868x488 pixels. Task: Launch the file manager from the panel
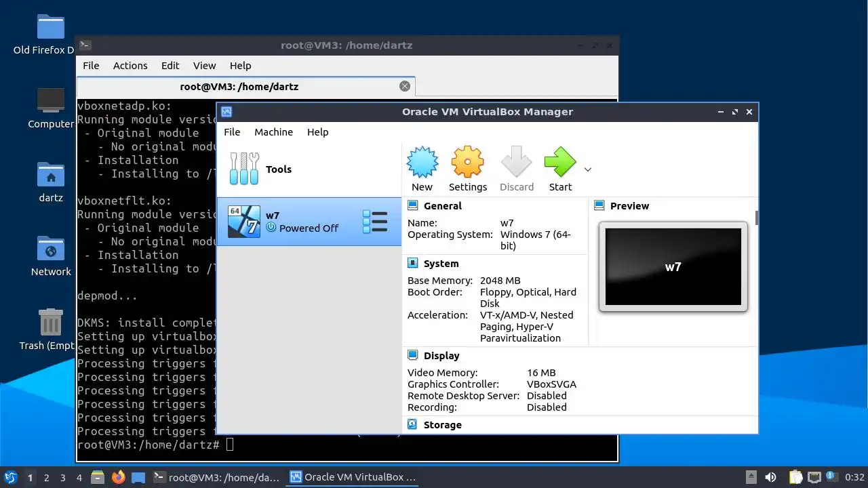tap(98, 477)
